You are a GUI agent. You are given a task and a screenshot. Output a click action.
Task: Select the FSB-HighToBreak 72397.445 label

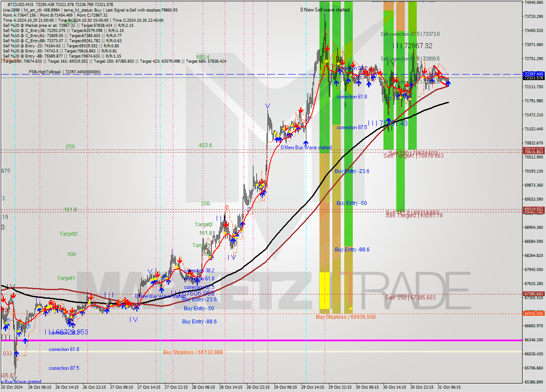coord(65,72)
